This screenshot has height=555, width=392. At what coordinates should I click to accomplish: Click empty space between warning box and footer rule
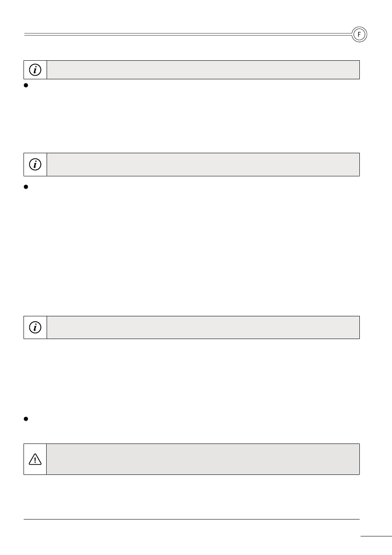[191, 496]
